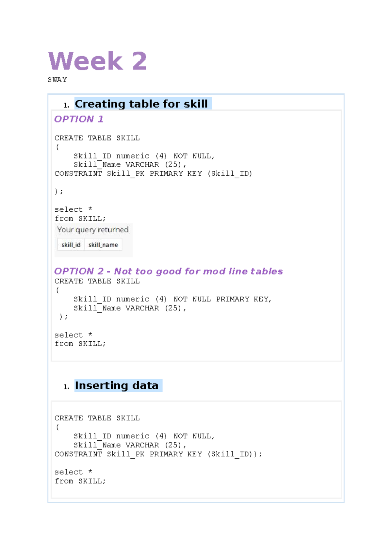Click "Skill_Name VARCHAR (25)," under OPTION 2

[x=130, y=308]
